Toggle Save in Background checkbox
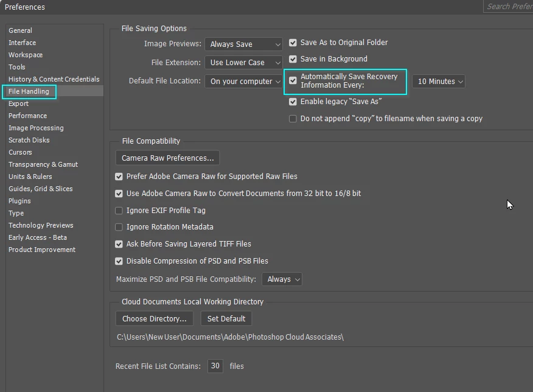533x392 pixels. (x=293, y=59)
